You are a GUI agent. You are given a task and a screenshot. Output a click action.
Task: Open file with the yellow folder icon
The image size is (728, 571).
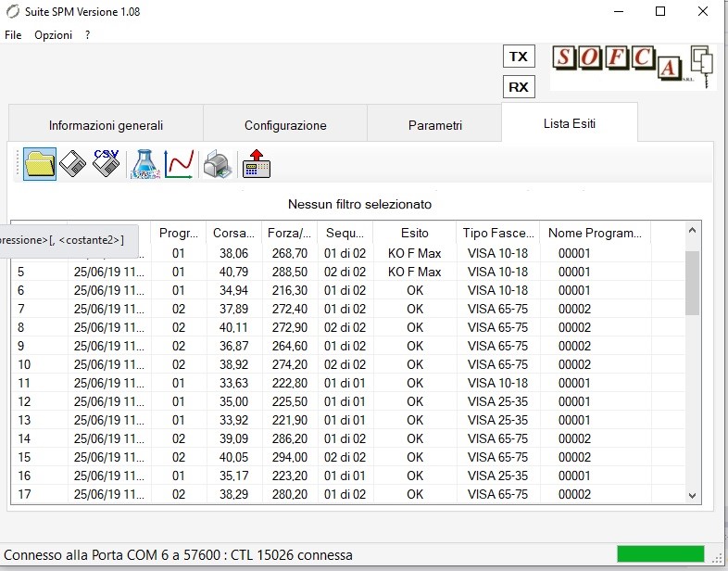[x=40, y=164]
